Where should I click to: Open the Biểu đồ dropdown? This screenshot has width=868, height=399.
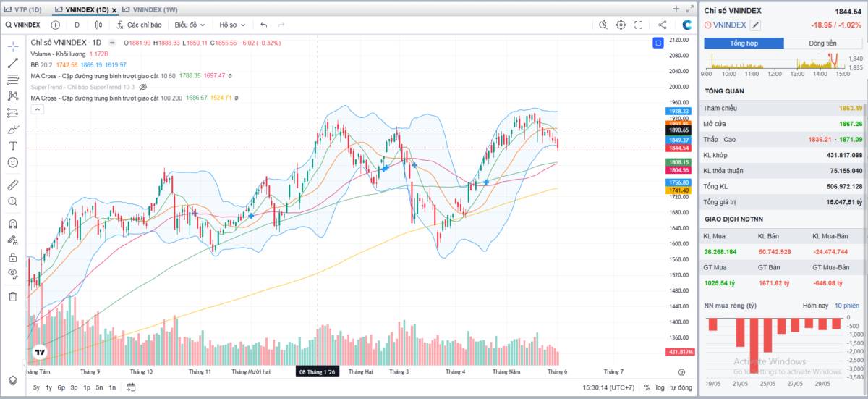[190, 25]
